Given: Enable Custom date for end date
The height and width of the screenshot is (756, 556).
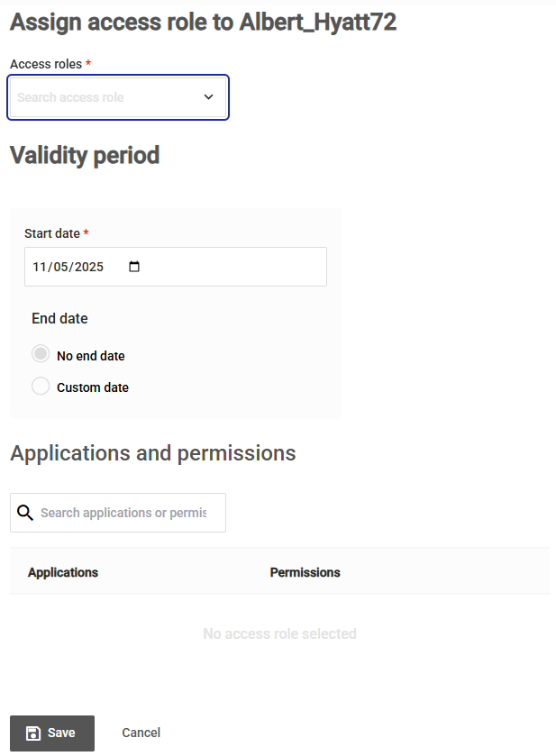Looking at the screenshot, I should click(40, 386).
